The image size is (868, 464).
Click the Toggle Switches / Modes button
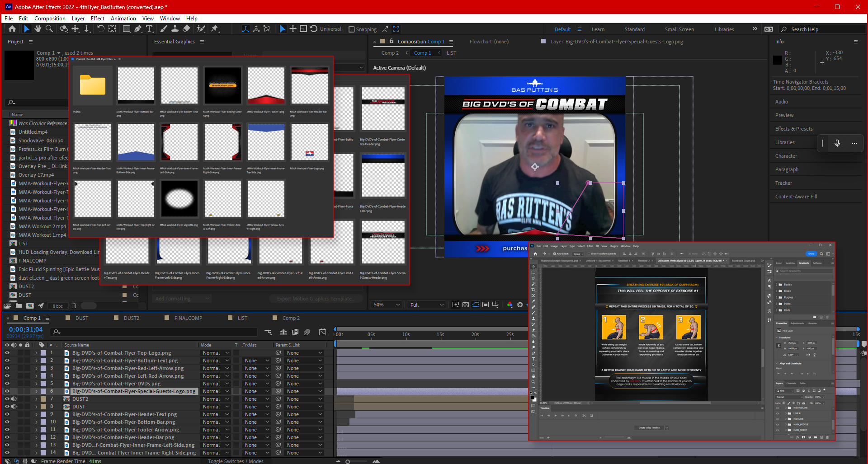pos(236,461)
